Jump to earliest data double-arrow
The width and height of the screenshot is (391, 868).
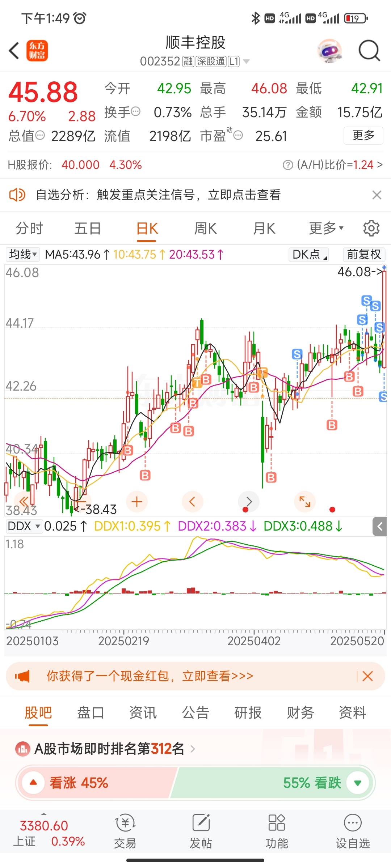[24, 502]
